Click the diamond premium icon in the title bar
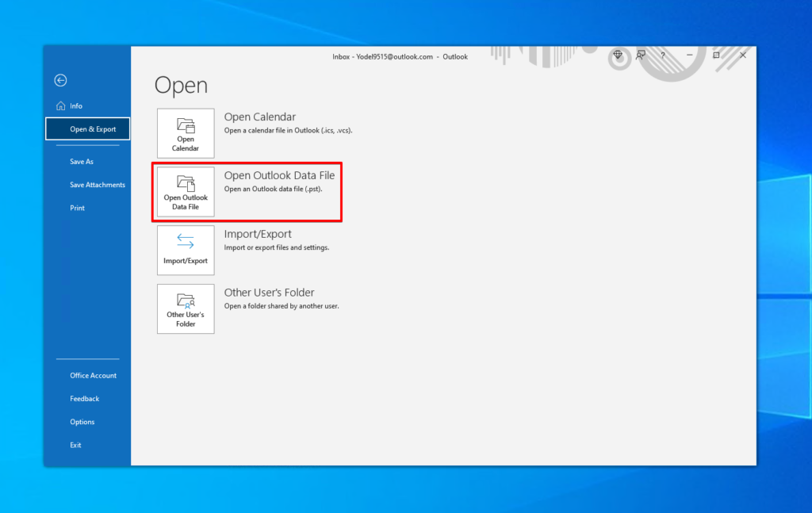The height and width of the screenshot is (513, 812). 618,56
